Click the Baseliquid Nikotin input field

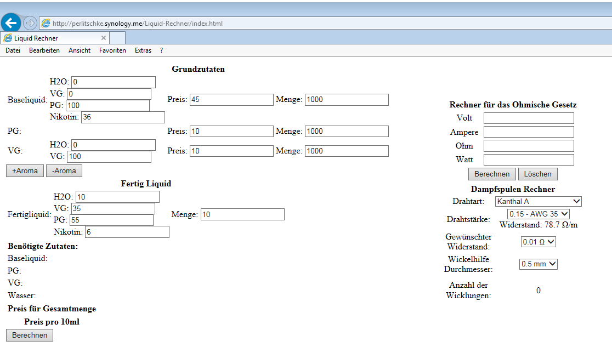tap(123, 117)
